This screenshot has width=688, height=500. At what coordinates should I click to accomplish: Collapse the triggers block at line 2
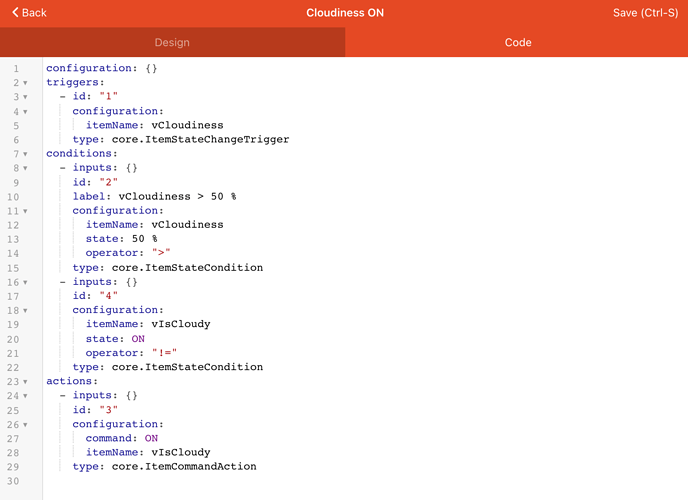(25, 83)
